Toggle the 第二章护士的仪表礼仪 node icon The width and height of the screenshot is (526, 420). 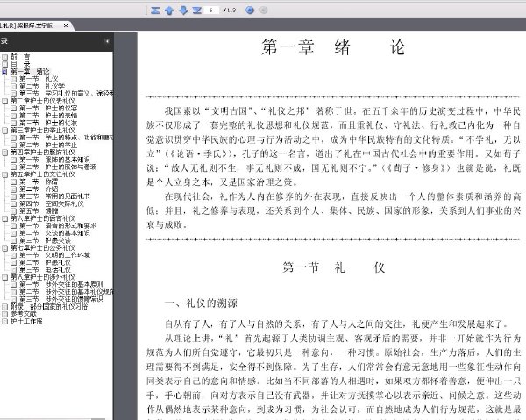4,102
